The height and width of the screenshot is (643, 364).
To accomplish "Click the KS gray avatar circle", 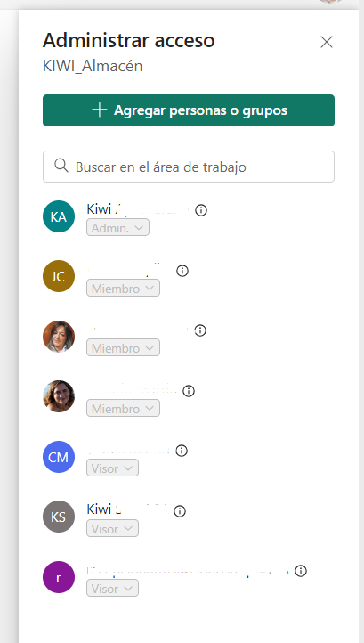I will click(x=59, y=517).
